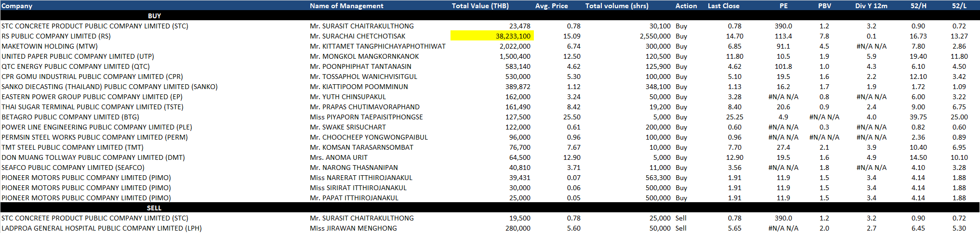980x233 pixels.
Task: Click the MAKETOWIN HOLDING (MTW) company cell
Action: point(50,46)
